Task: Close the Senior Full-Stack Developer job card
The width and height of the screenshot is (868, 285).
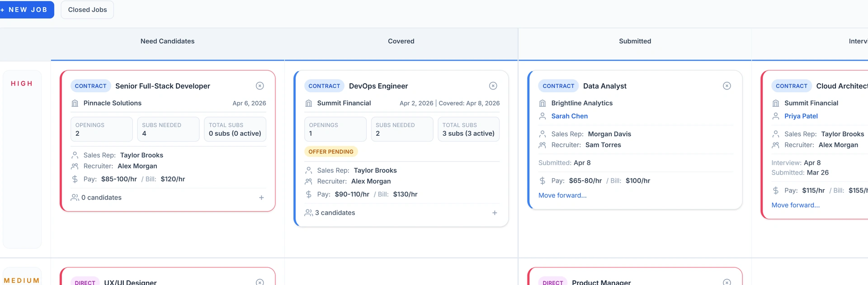Action: click(260, 86)
